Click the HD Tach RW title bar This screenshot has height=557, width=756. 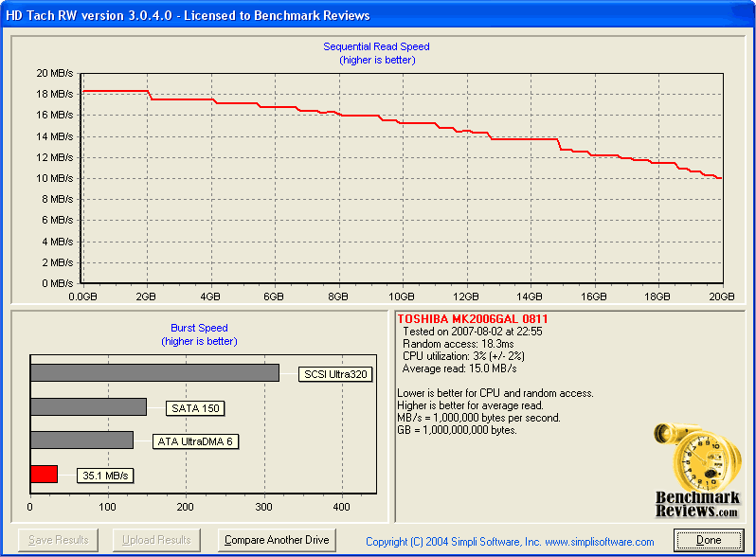[x=378, y=15]
